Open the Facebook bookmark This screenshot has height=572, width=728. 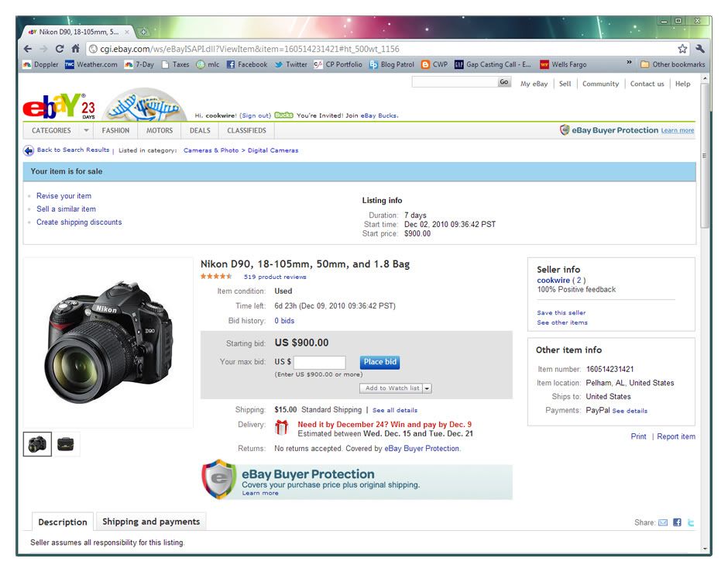(247, 64)
